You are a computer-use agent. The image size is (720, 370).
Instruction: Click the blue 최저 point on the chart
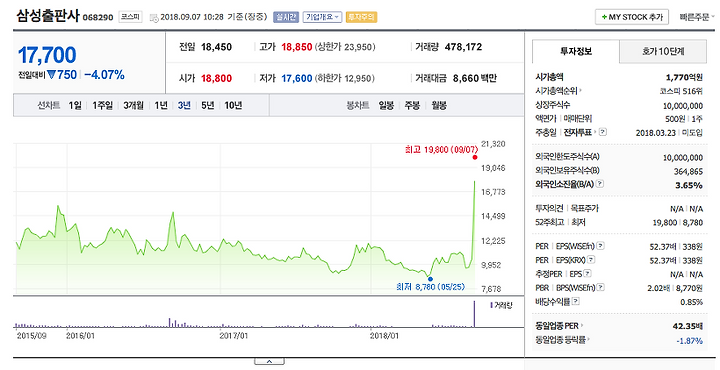coord(430,279)
